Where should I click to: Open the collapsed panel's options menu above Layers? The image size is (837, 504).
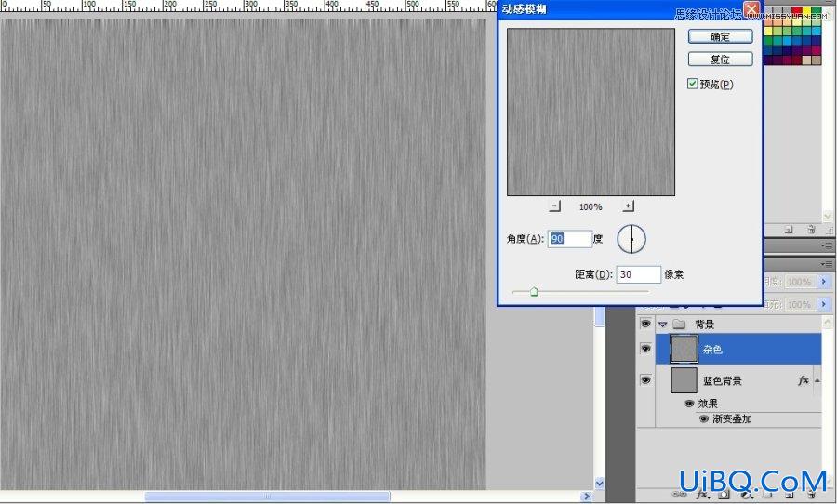point(827,245)
